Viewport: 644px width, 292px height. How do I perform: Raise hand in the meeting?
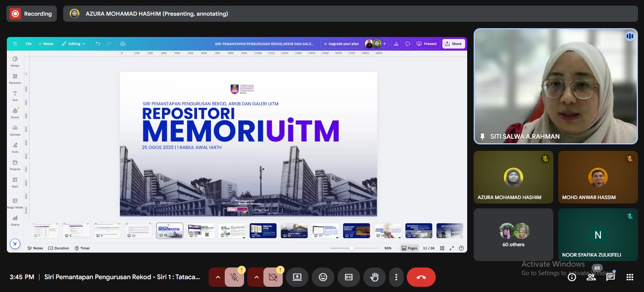[x=374, y=277]
